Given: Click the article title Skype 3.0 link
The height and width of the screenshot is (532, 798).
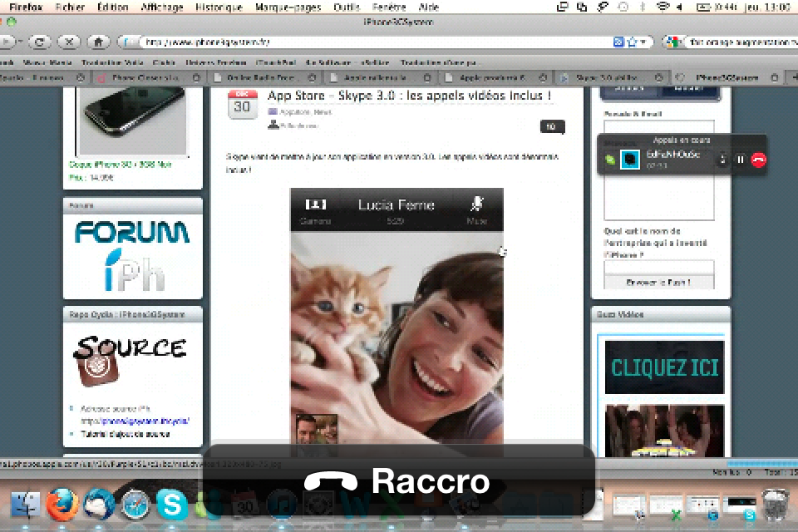Looking at the screenshot, I should pyautogui.click(x=410, y=96).
